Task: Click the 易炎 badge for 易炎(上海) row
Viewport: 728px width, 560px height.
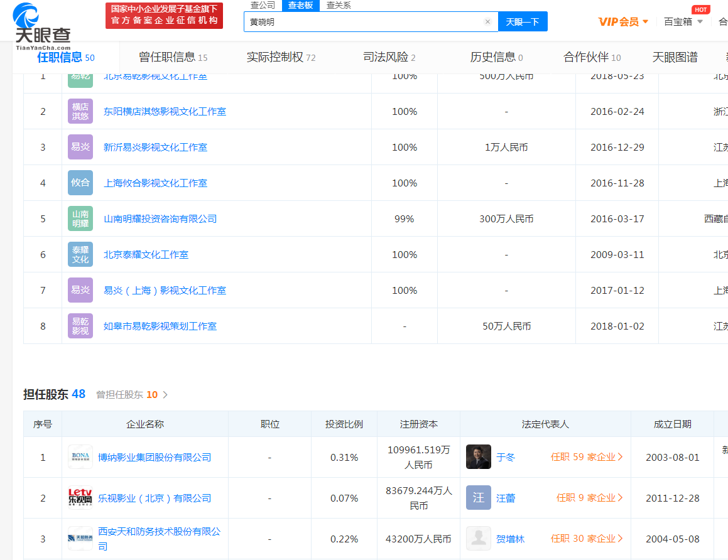Action: (x=80, y=290)
